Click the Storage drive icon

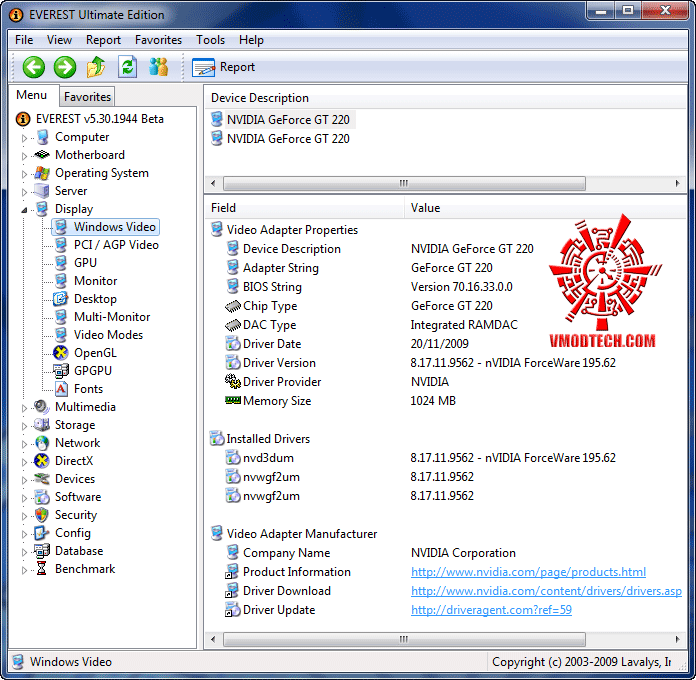[42, 425]
